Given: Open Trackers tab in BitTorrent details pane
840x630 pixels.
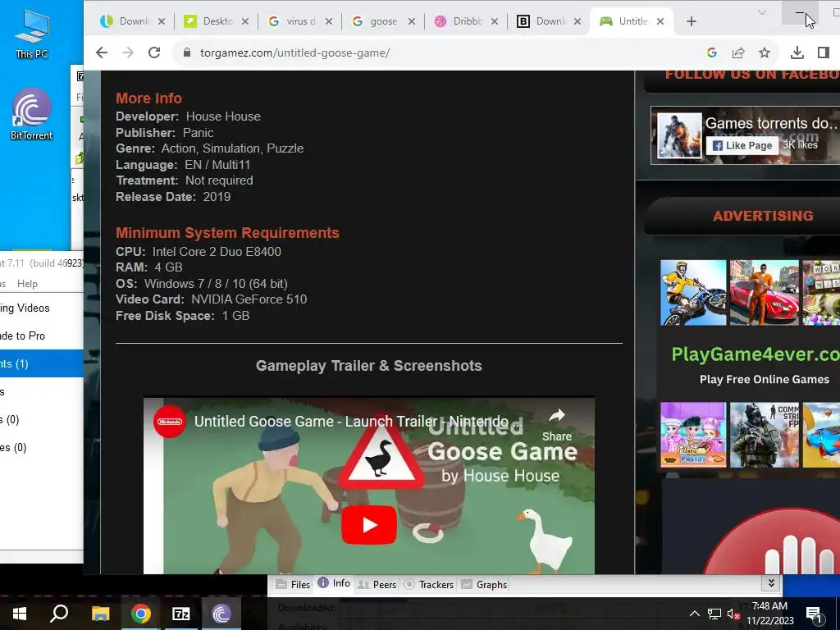Looking at the screenshot, I should 428,584.
